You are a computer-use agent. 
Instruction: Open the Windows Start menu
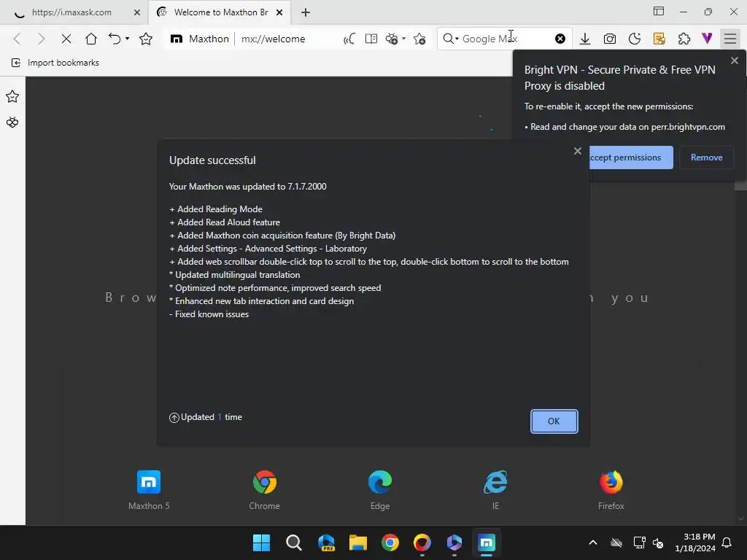(x=261, y=542)
